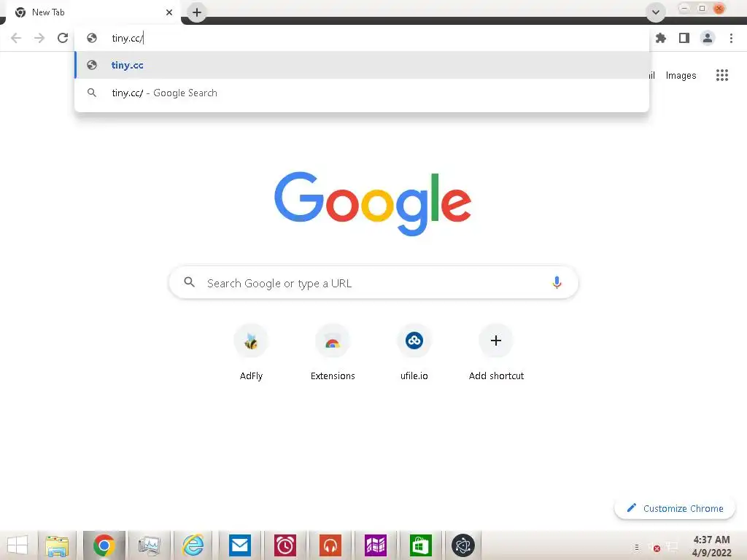Click the Search Google or type a URL box
This screenshot has height=560, width=747.
tap(373, 283)
